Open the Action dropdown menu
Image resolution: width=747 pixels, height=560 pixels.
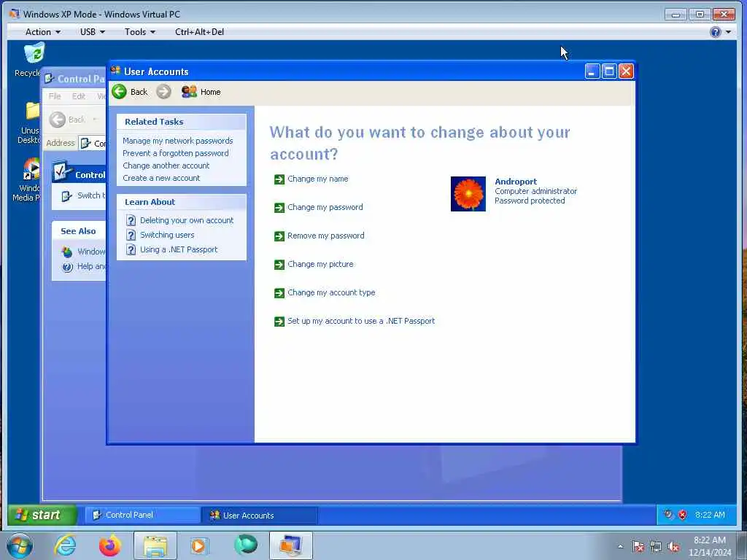coord(43,32)
